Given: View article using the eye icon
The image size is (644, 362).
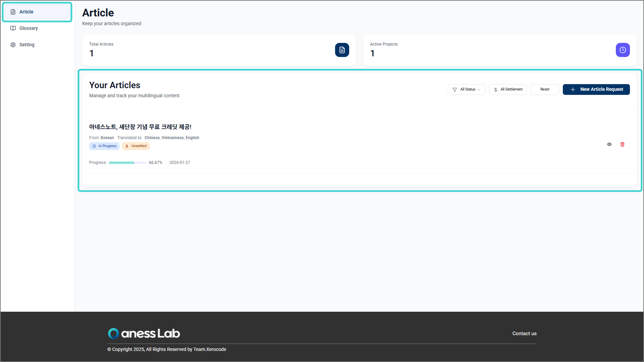Looking at the screenshot, I should click(x=609, y=144).
